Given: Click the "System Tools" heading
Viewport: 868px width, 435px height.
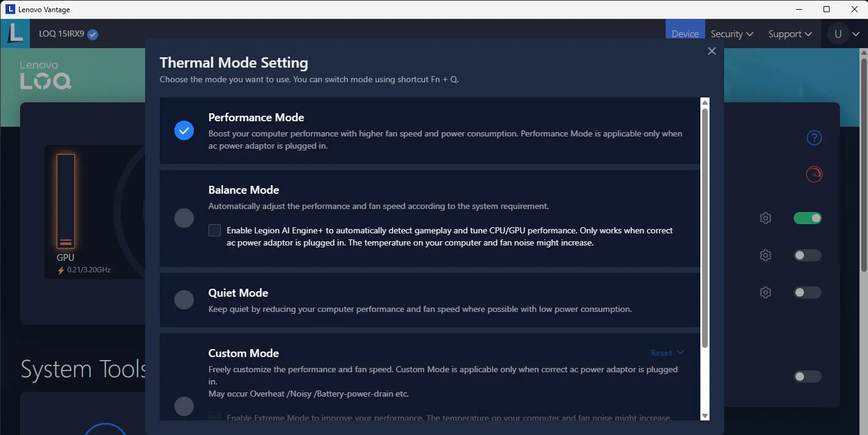Looking at the screenshot, I should (83, 369).
